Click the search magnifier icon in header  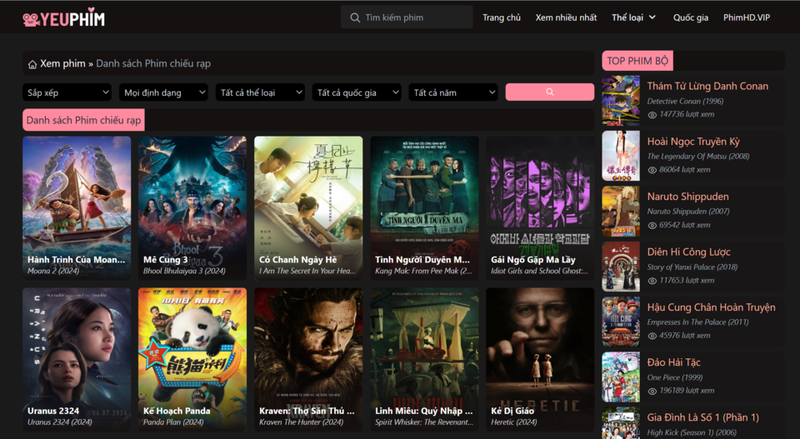(355, 18)
